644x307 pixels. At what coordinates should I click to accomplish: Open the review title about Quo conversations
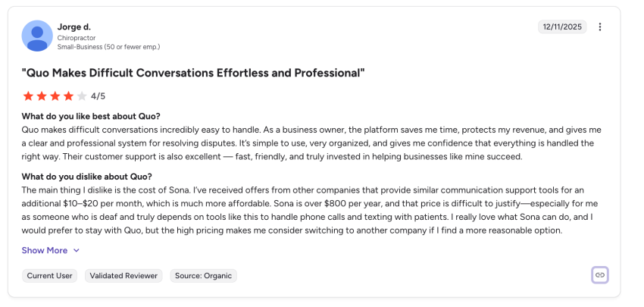193,74
